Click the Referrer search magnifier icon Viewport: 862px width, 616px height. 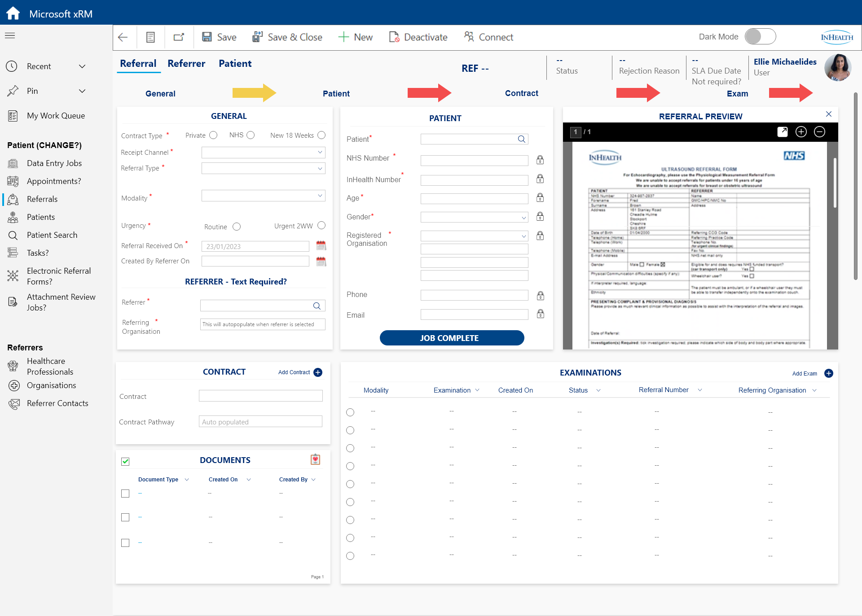tap(317, 306)
